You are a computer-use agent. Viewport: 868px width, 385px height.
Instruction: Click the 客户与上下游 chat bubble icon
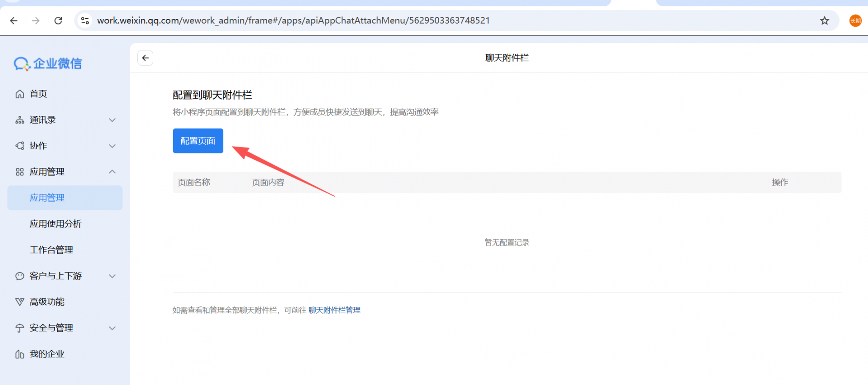pos(19,276)
